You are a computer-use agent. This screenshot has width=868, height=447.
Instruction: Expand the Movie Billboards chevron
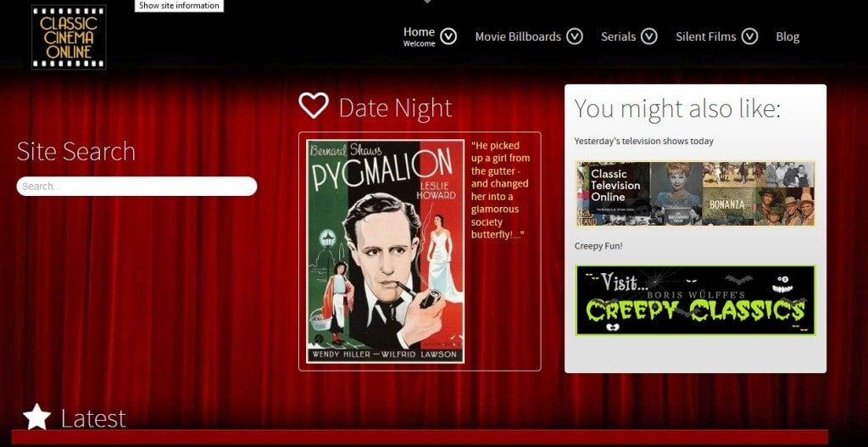coord(575,37)
